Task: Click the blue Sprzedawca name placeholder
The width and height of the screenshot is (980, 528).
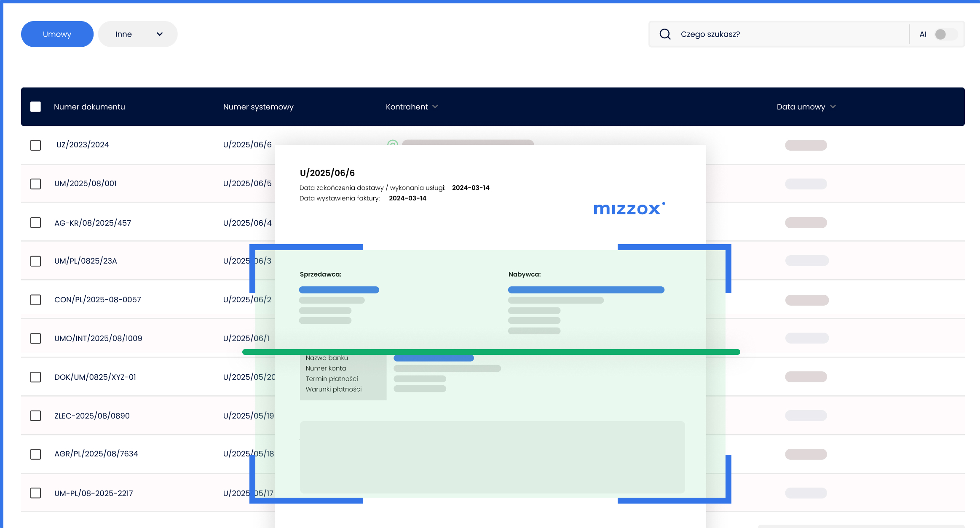Action: tap(339, 290)
